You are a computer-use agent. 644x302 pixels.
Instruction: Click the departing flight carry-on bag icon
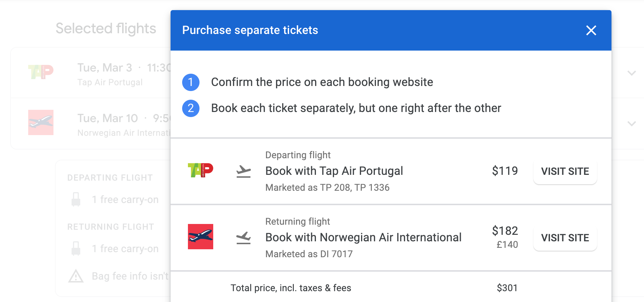click(76, 199)
